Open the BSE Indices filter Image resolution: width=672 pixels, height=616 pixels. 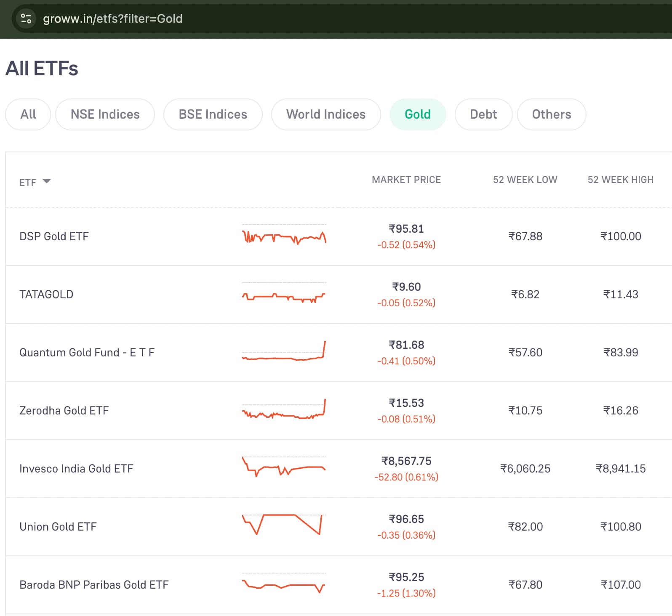tap(213, 114)
